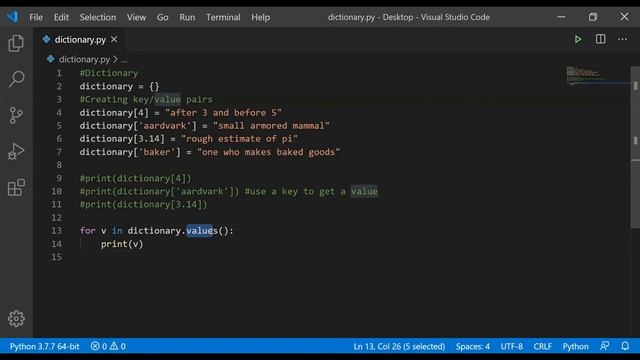Viewport: 640px width, 360px height.
Task: Change end of line sequence CRLF
Action: point(542,346)
